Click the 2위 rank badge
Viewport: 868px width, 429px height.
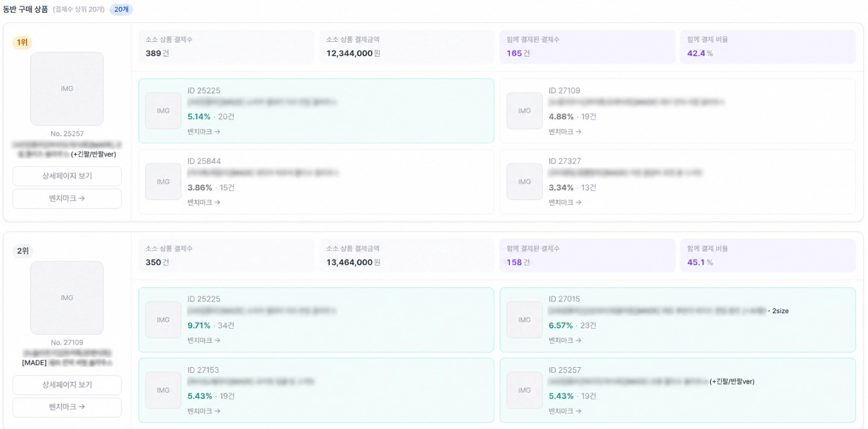22,251
